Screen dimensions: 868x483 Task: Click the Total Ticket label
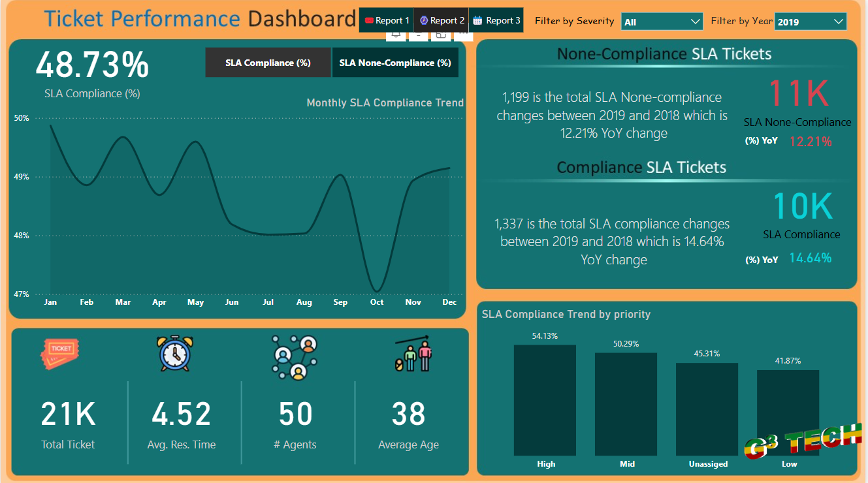pos(68,444)
